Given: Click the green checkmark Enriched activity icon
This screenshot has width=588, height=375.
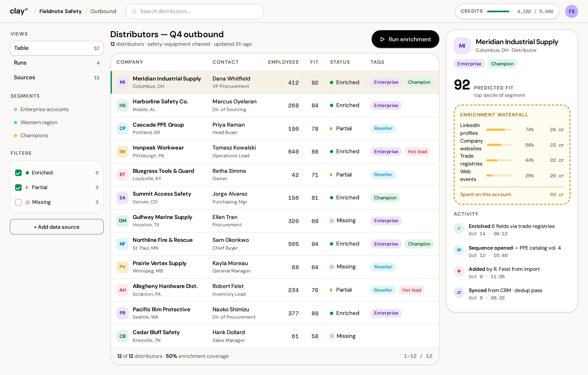Looking at the screenshot, I should tap(459, 228).
